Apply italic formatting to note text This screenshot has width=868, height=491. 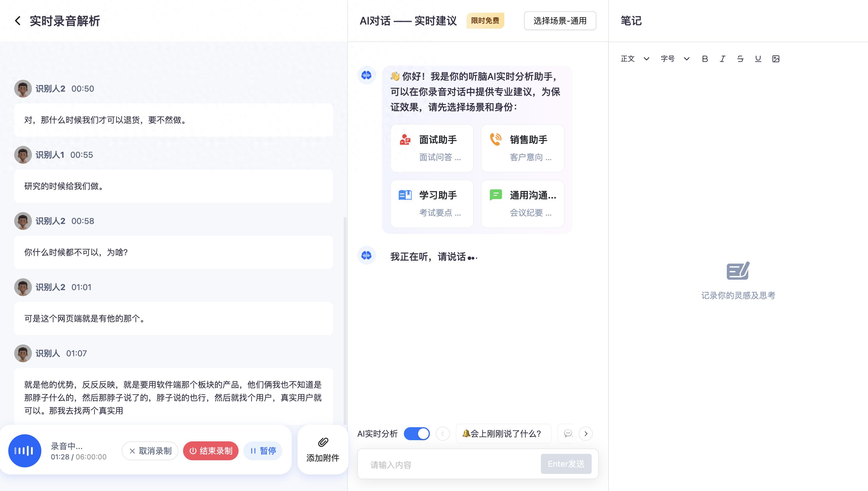pos(722,59)
